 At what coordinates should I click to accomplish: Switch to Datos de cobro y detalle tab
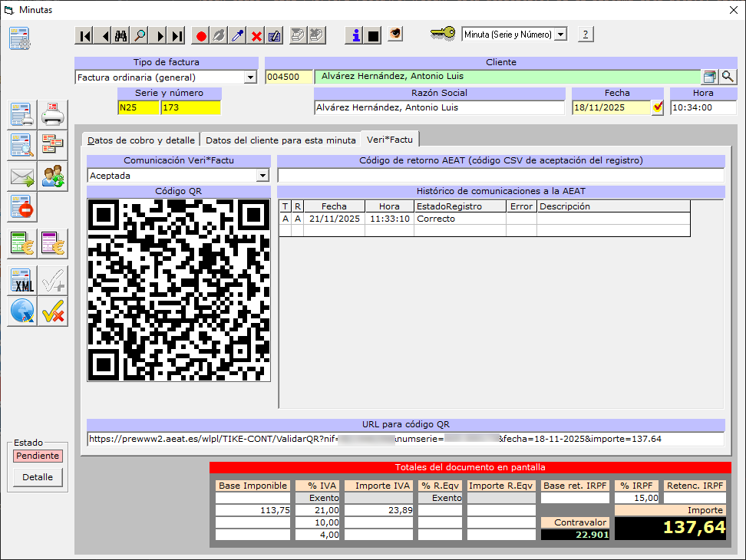tap(140, 140)
